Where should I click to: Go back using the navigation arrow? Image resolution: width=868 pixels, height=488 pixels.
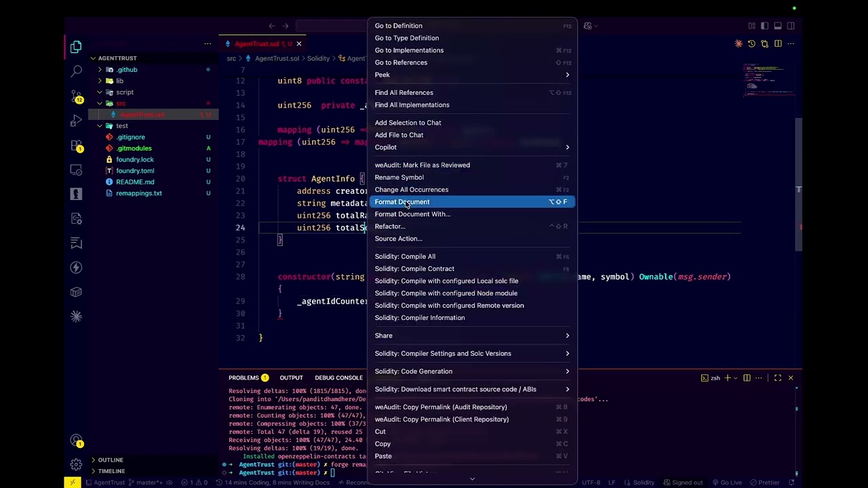tap(271, 26)
